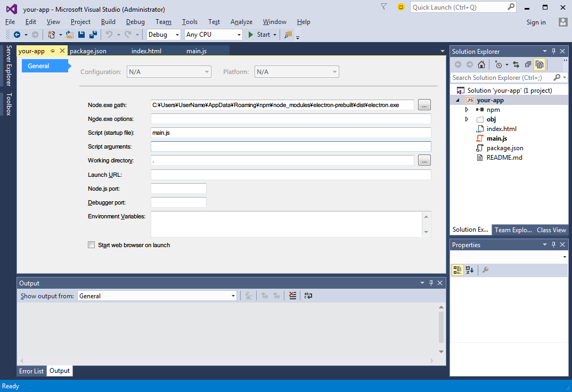Click the feedback smiley icon
Screen dimensions: 572x392
pyautogui.click(x=401, y=7)
